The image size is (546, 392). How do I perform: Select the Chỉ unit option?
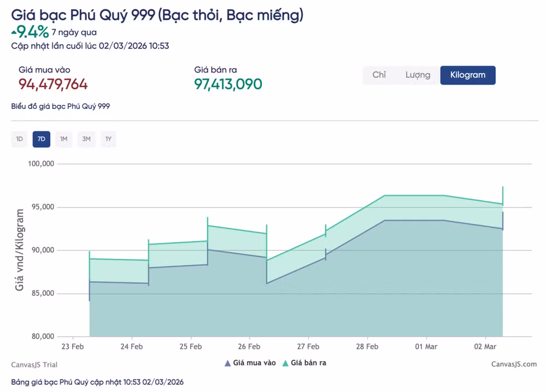pyautogui.click(x=379, y=75)
